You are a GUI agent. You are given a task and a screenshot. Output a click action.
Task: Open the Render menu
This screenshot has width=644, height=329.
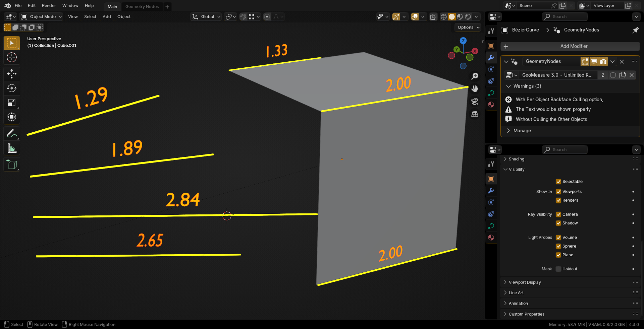[49, 6]
